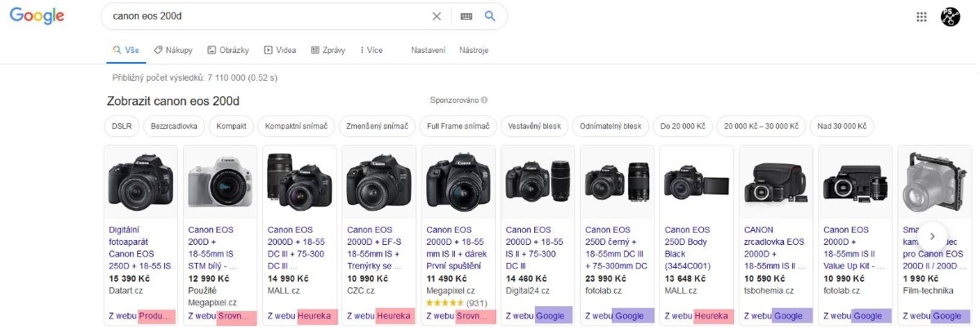Image resolution: width=980 pixels, height=329 pixels.
Task: Filter price 20 000 Kč – 30 000 Kč
Action: [x=763, y=127]
